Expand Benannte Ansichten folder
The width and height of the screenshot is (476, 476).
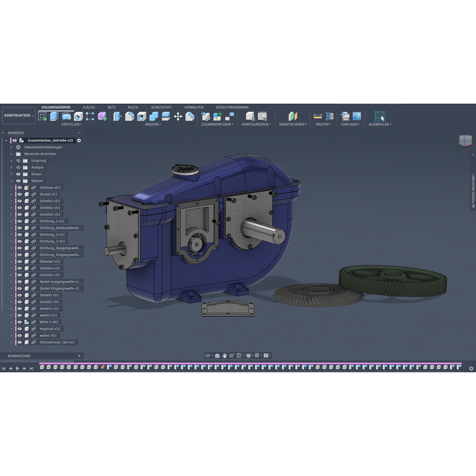coord(11,154)
